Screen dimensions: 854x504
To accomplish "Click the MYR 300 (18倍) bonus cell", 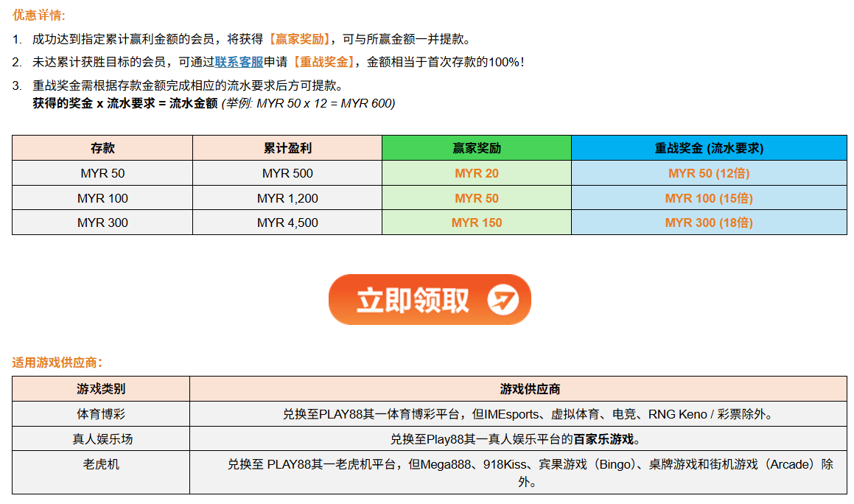I will [x=709, y=223].
